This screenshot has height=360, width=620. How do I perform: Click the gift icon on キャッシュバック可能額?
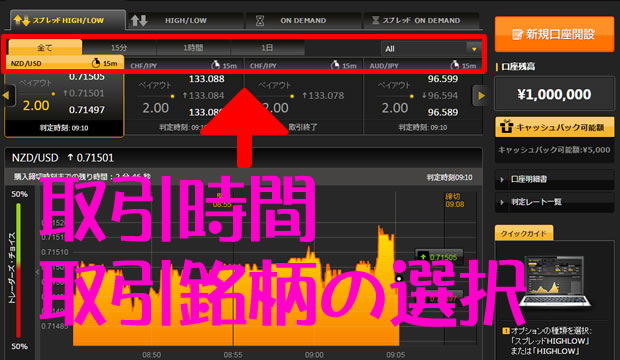[506, 127]
